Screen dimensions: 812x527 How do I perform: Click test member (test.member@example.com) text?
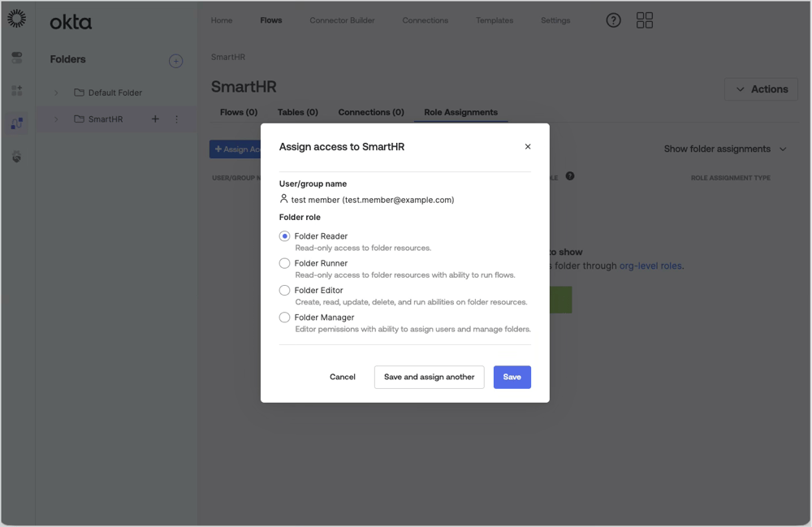pyautogui.click(x=373, y=200)
